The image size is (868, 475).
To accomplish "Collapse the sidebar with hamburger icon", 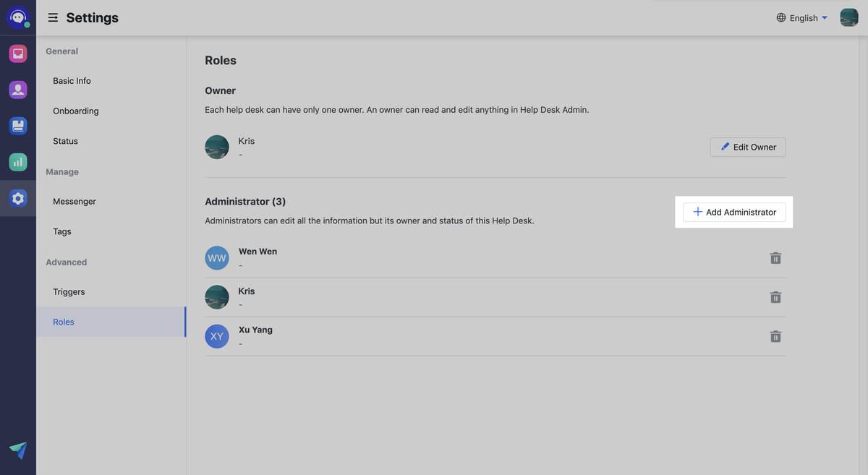I will pos(53,17).
